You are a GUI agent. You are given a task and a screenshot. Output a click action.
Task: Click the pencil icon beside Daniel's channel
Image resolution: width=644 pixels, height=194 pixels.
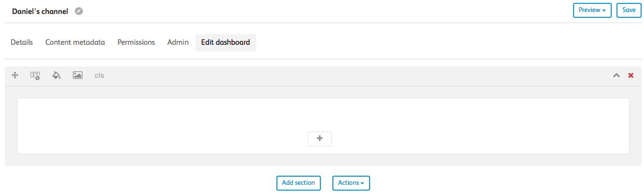coord(79,11)
